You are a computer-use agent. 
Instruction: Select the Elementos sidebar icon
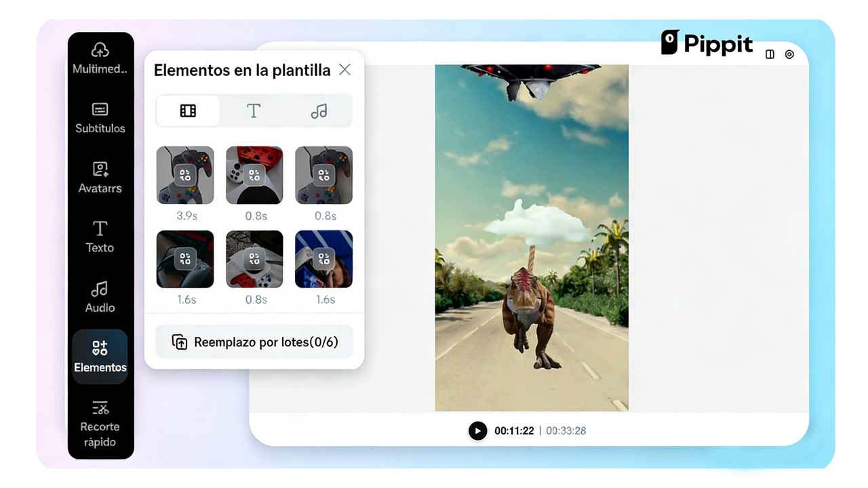click(x=100, y=357)
